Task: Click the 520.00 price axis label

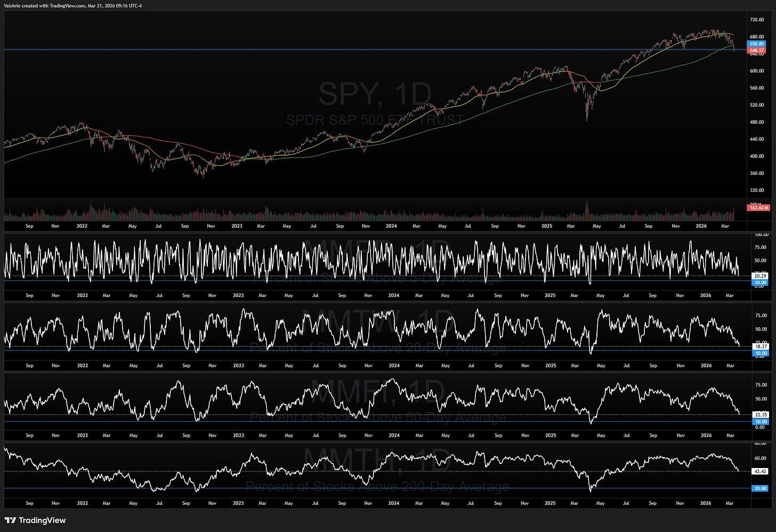Action: pos(757,105)
